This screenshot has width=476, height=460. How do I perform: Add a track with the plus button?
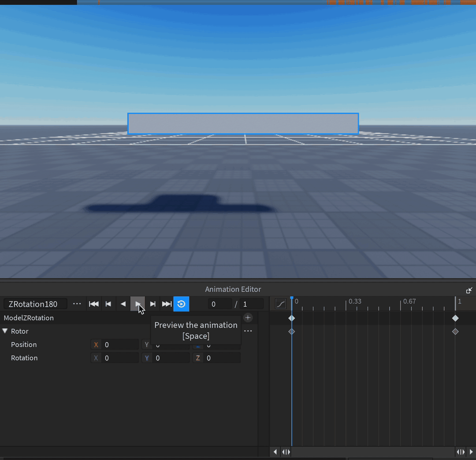point(248,318)
